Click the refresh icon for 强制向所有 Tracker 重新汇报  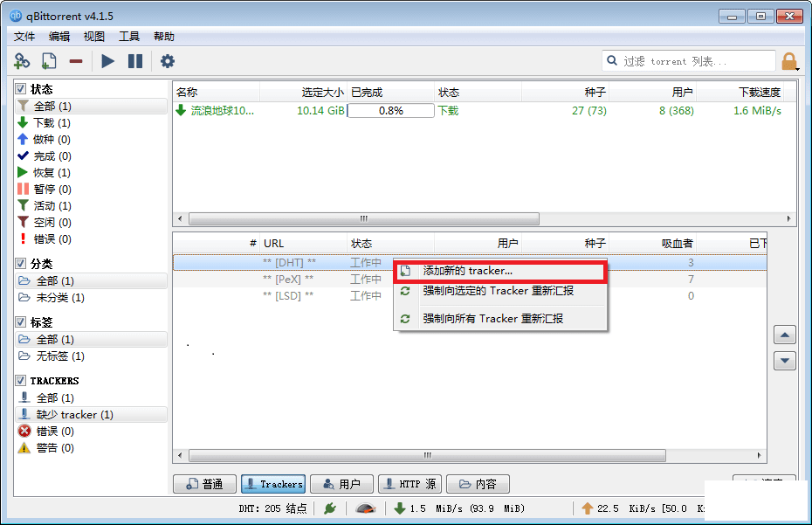point(405,319)
